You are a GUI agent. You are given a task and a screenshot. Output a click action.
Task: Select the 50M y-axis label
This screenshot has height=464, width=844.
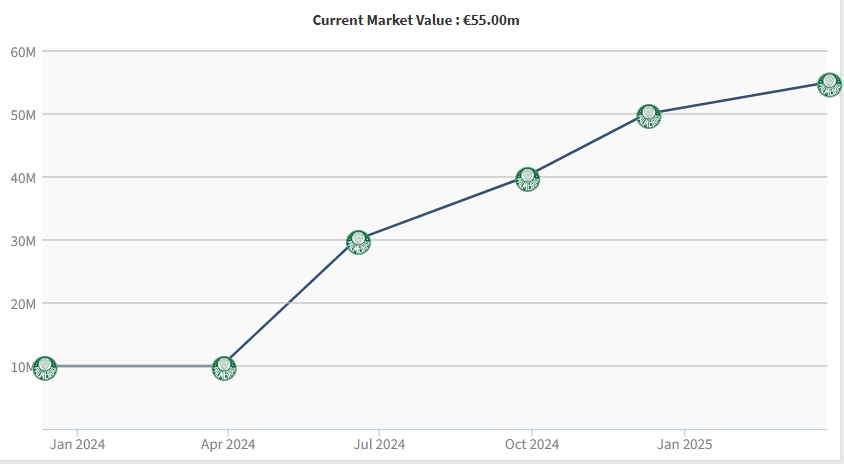click(x=23, y=114)
